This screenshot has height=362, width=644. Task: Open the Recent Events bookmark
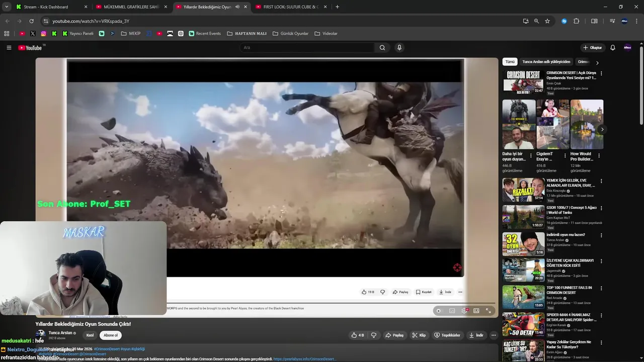[x=205, y=34]
